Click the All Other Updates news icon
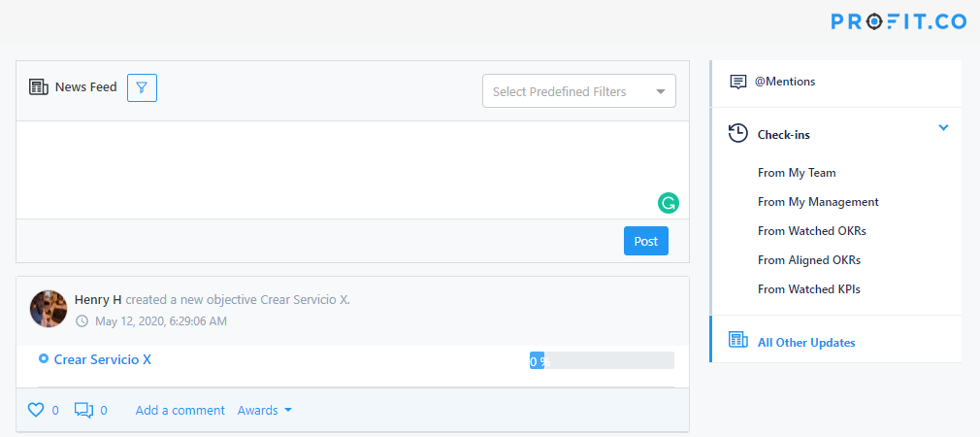The height and width of the screenshot is (437, 980). click(x=738, y=341)
